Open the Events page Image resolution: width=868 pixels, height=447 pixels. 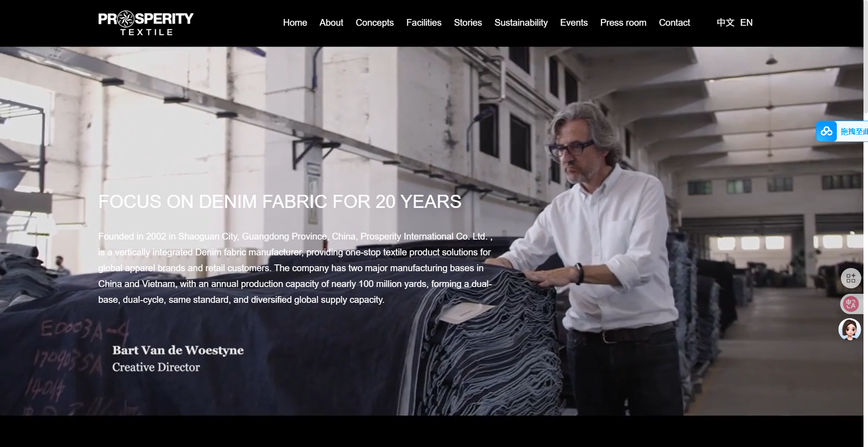click(574, 23)
